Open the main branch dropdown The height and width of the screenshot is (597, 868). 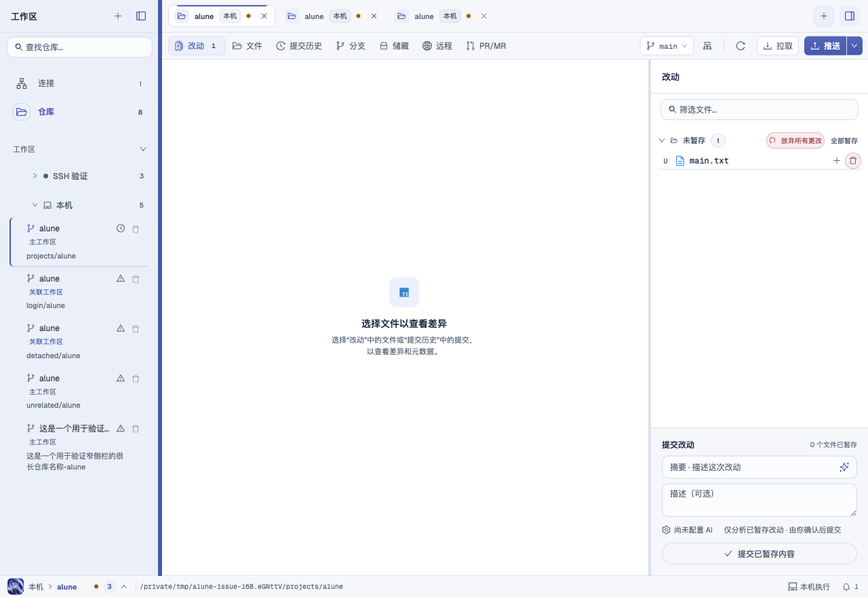click(x=667, y=46)
